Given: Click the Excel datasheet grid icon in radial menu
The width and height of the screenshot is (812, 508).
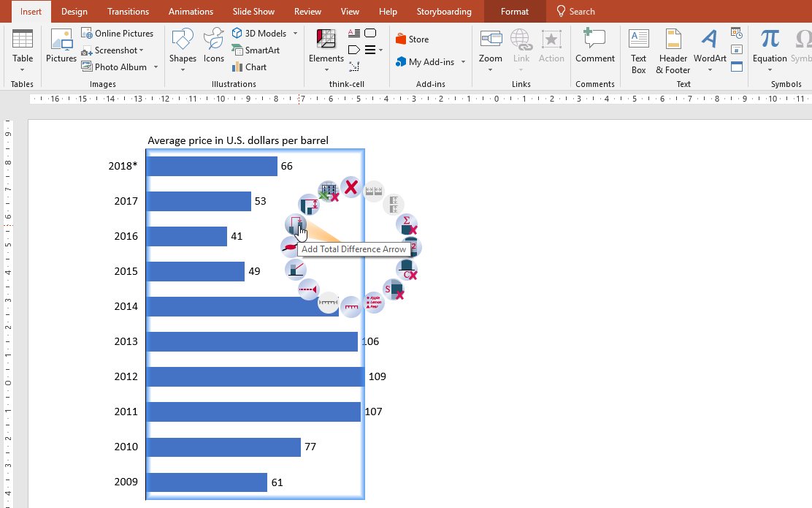Looking at the screenshot, I should click(329, 192).
